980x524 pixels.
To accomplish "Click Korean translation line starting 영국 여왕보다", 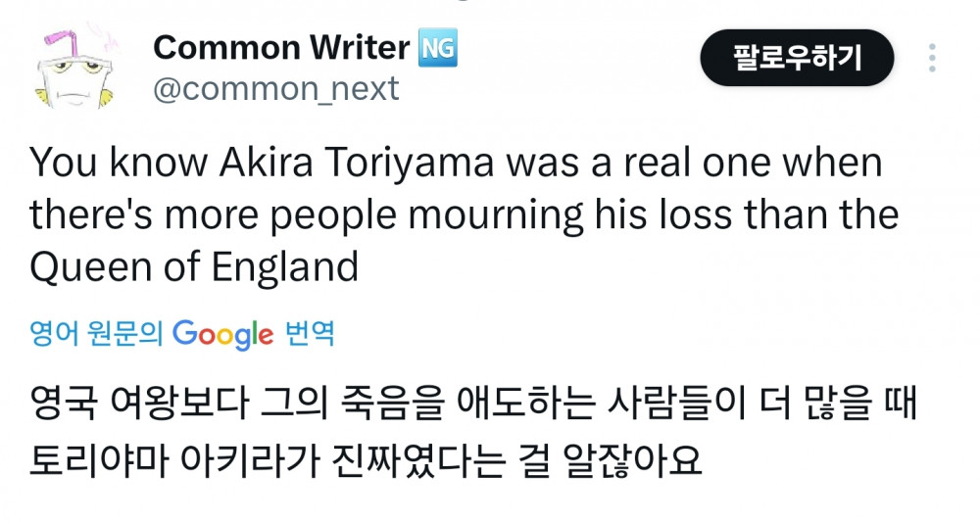I will pyautogui.click(x=472, y=403).
